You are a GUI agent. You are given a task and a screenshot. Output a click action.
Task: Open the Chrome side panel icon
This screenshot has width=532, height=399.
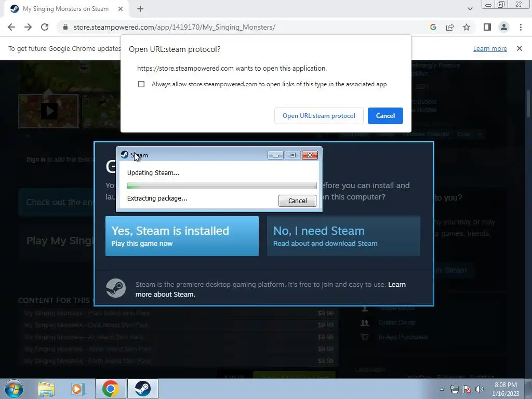pos(487,27)
